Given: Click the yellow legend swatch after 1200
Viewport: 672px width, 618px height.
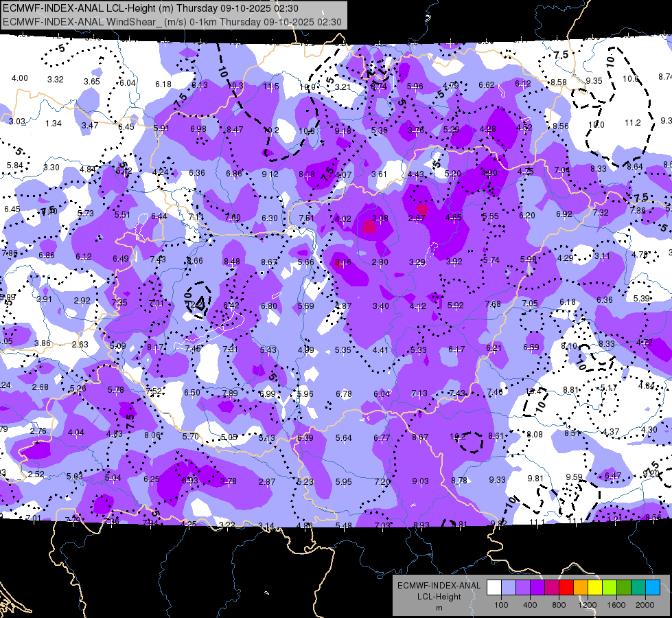Looking at the screenshot, I should pyautogui.click(x=595, y=587).
